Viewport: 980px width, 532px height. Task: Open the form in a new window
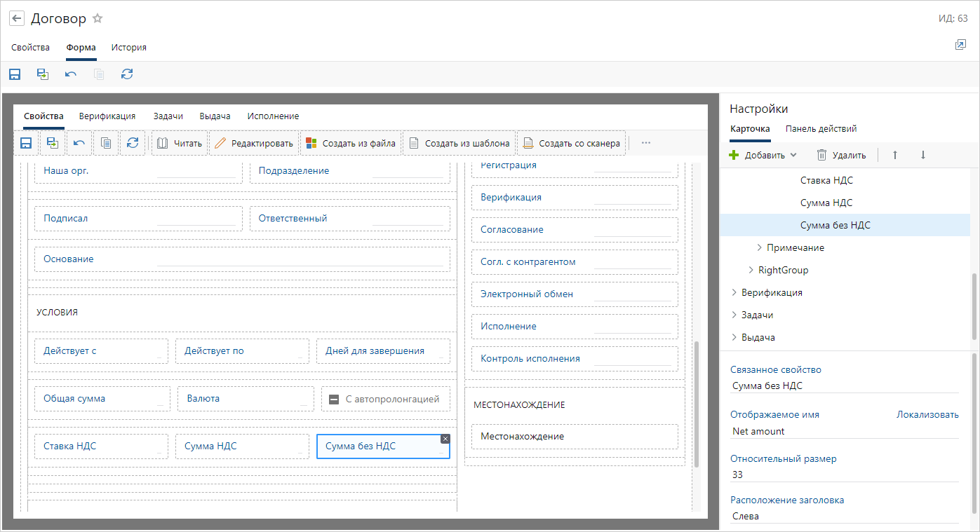pyautogui.click(x=960, y=45)
